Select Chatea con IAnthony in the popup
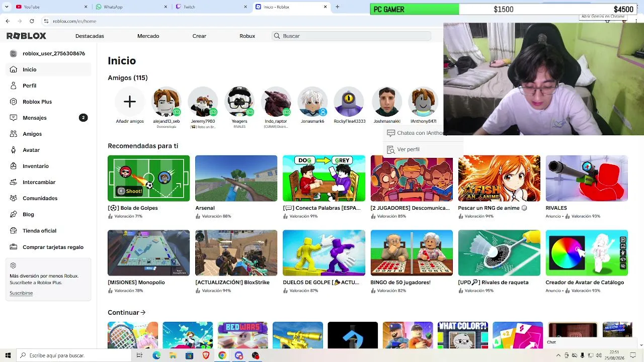The height and width of the screenshot is (362, 644). [x=415, y=133]
